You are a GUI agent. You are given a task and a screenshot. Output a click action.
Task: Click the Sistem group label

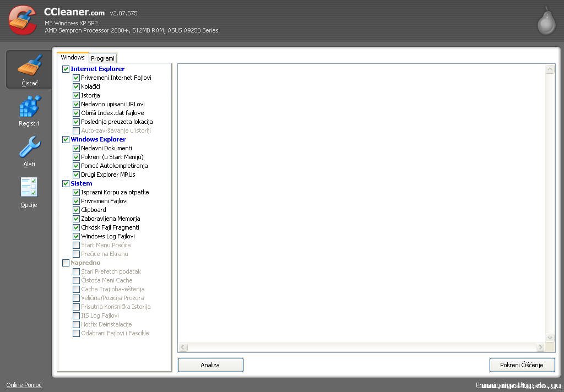coord(82,183)
